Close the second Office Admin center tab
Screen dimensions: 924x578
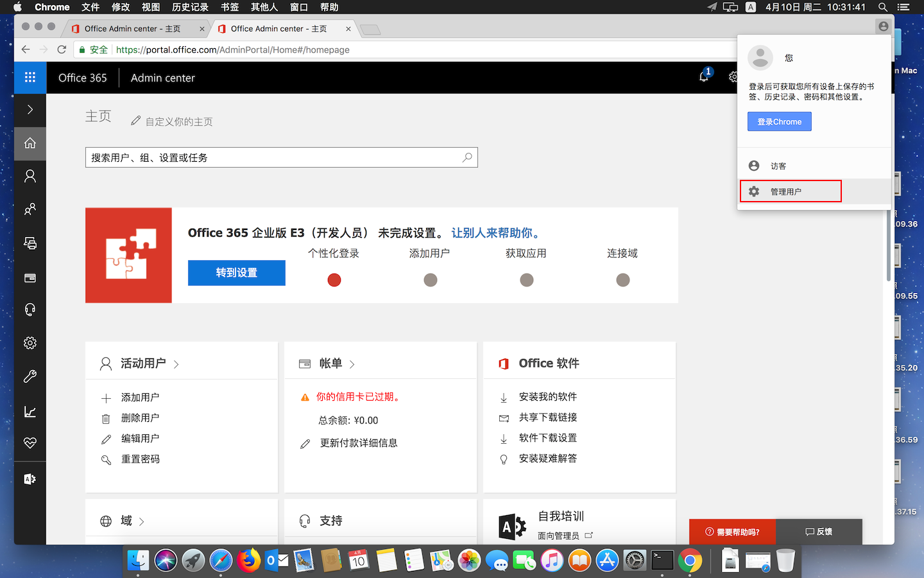coord(348,29)
